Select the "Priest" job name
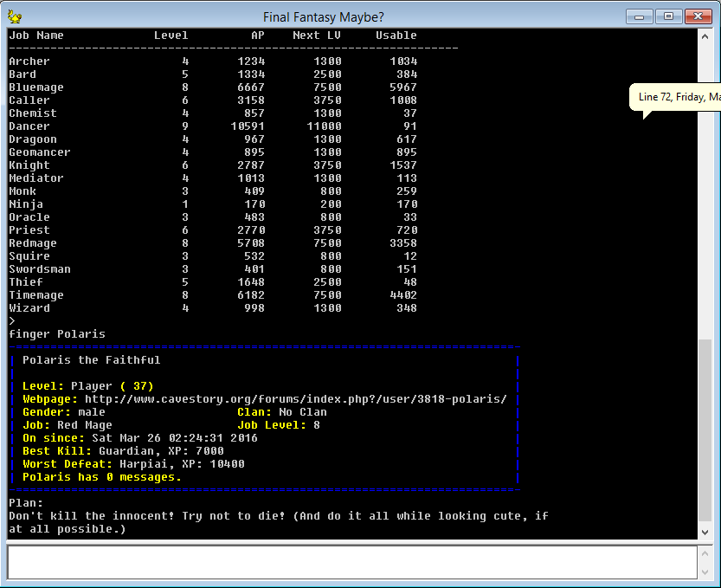Viewport: 721px width, 588px height. (29, 230)
